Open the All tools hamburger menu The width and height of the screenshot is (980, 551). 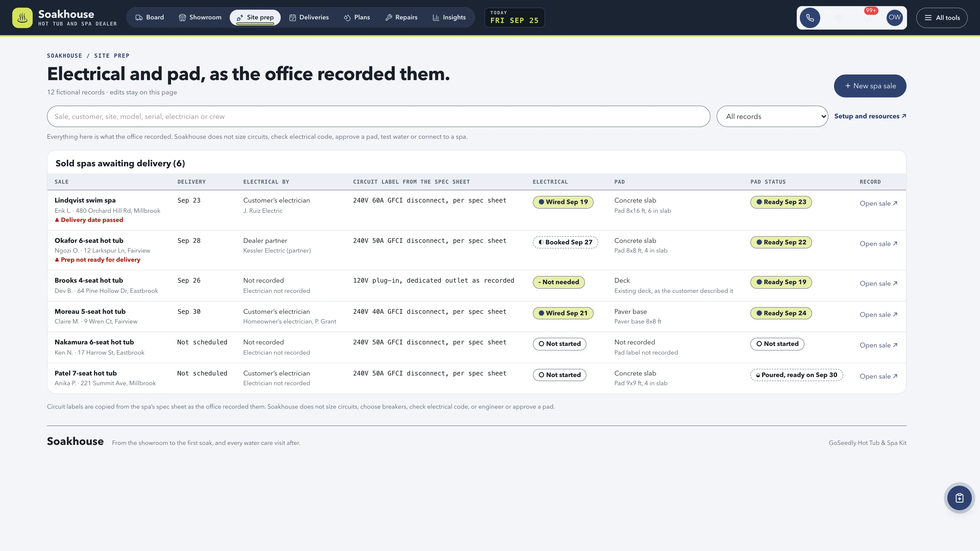941,18
